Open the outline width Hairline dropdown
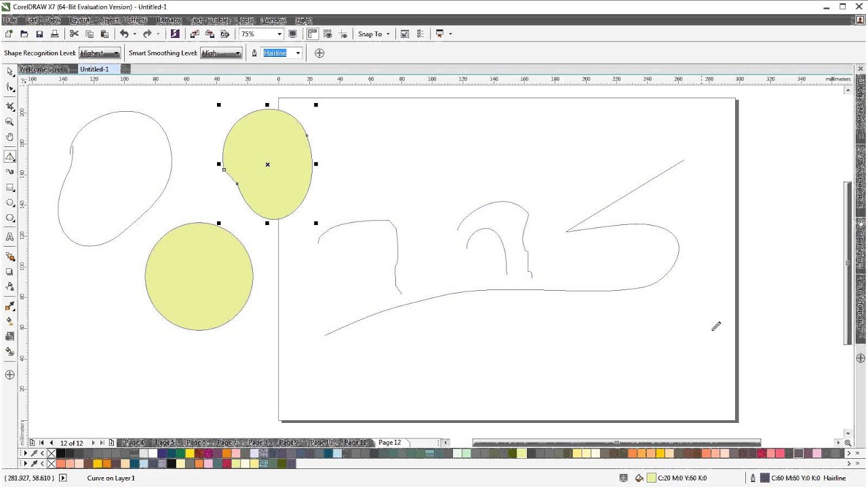868x488 pixels. (x=297, y=53)
